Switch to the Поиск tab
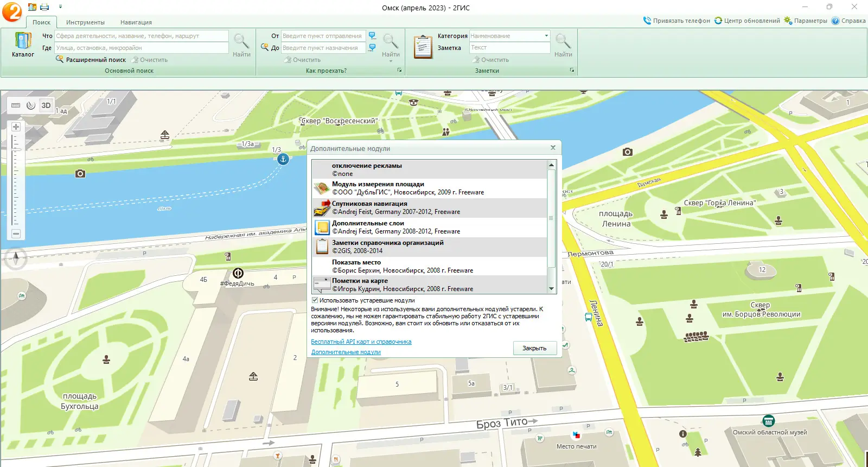 (x=41, y=22)
